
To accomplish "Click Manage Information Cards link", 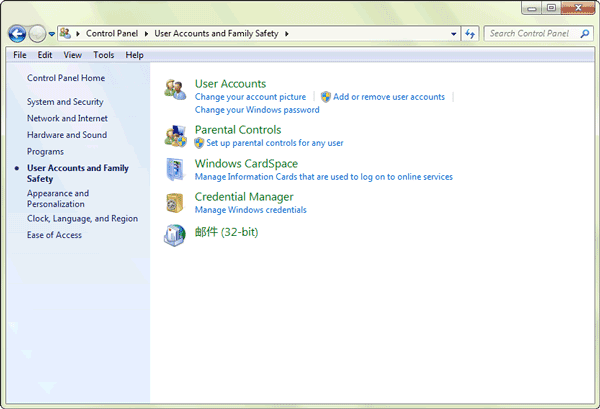I will tap(324, 177).
